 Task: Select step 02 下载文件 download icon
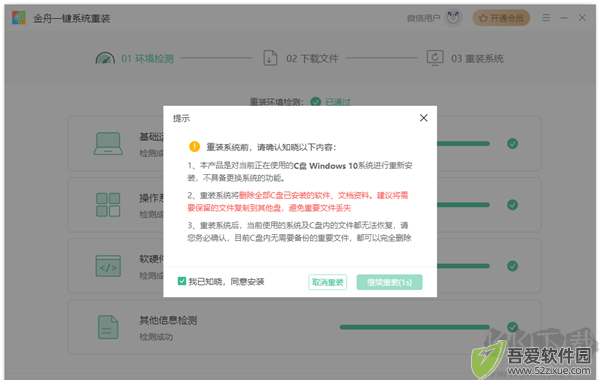pos(270,58)
